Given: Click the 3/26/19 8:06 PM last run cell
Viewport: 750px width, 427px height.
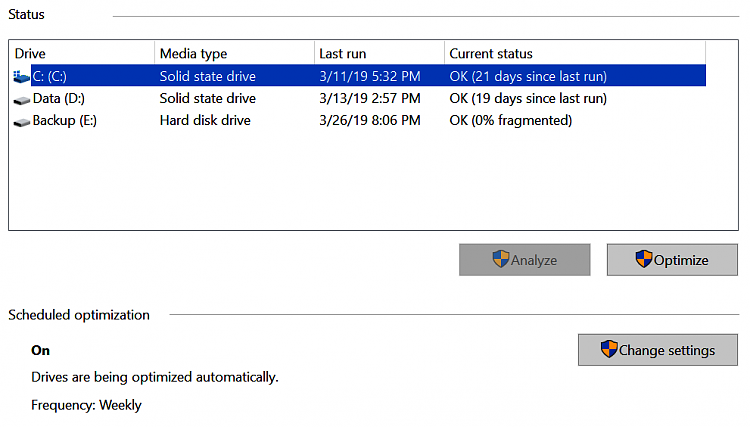Looking at the screenshot, I should coord(370,120).
